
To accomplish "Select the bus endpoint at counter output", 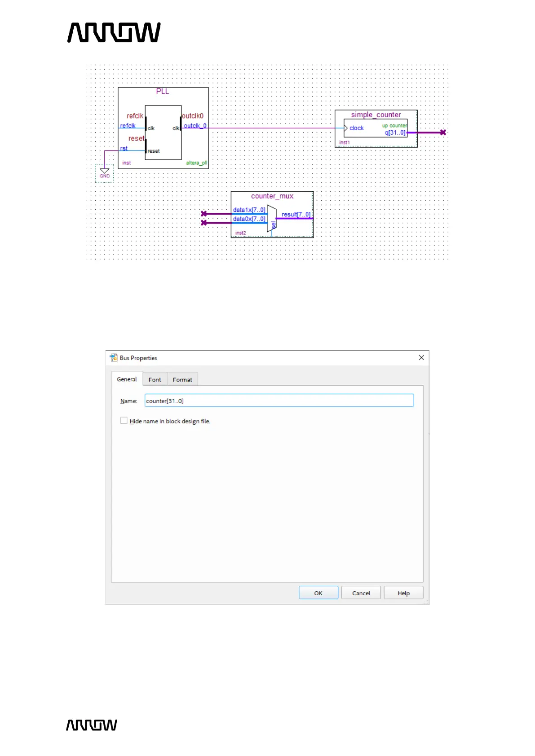I will (x=443, y=132).
